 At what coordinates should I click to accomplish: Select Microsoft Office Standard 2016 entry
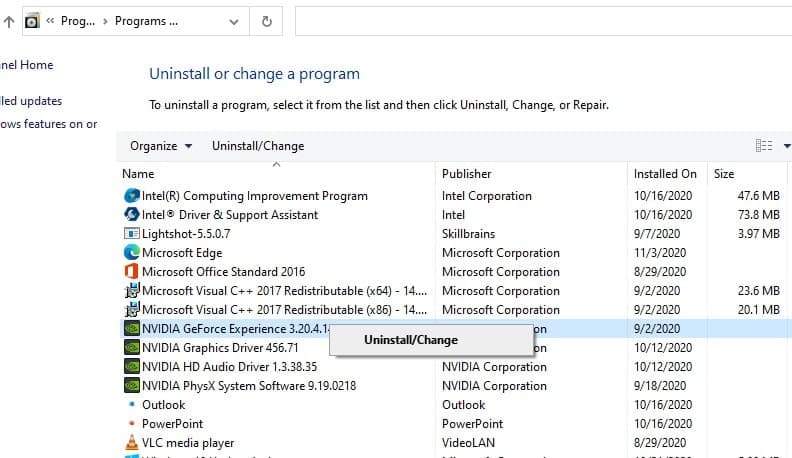223,272
